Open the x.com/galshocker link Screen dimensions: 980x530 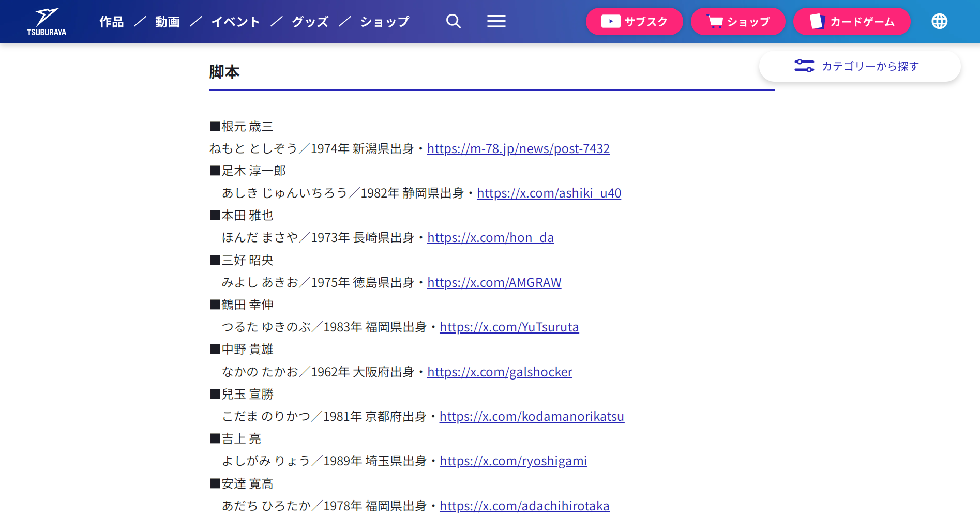click(500, 372)
